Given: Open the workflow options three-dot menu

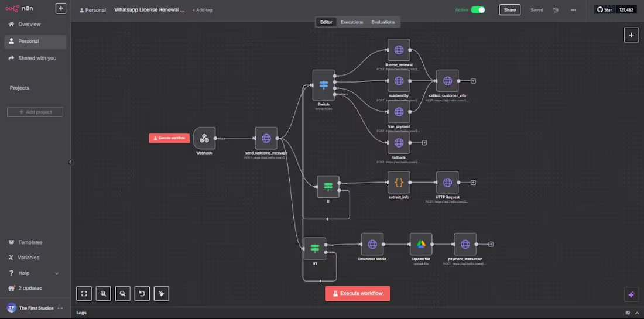Looking at the screenshot, I should tap(573, 10).
